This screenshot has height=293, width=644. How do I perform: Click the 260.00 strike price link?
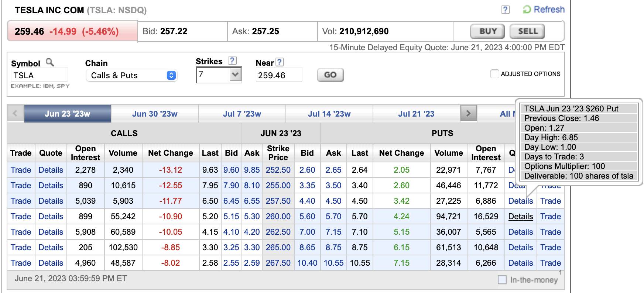point(278,217)
